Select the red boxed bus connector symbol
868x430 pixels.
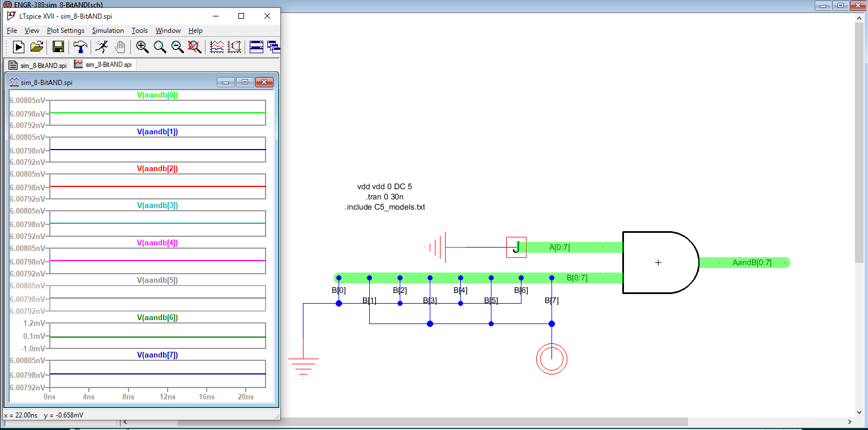coord(516,247)
